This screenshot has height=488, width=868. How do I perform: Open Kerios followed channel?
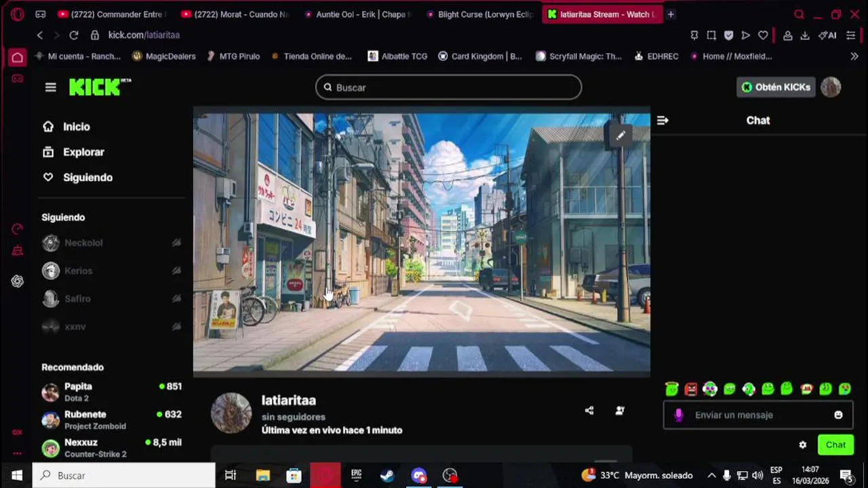point(112,270)
